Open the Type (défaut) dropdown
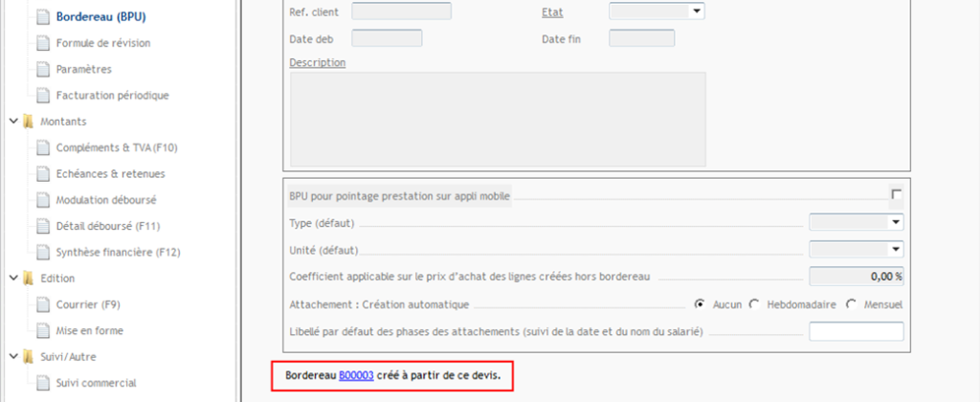The image size is (980, 402). 896,222
